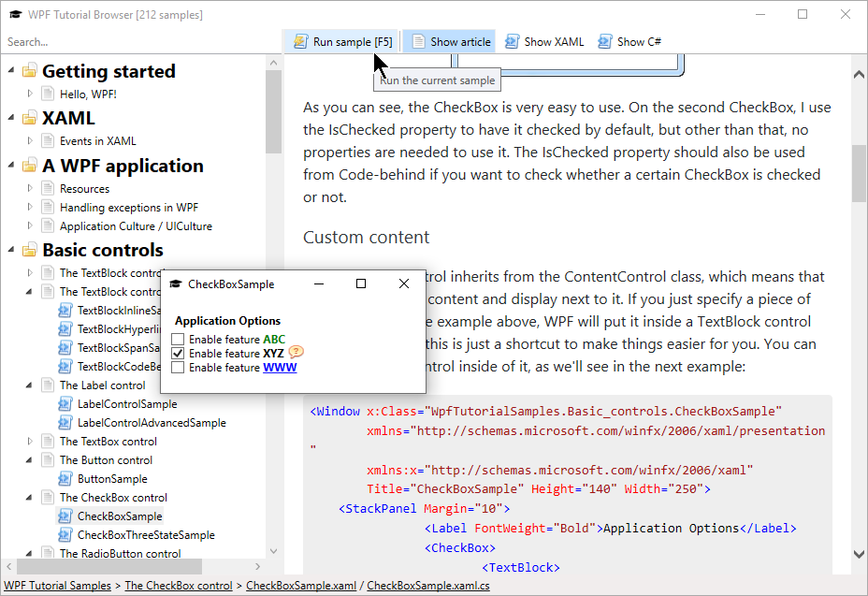The width and height of the screenshot is (868, 596).
Task: Open Application Culture / UICulture article
Action: [136, 226]
